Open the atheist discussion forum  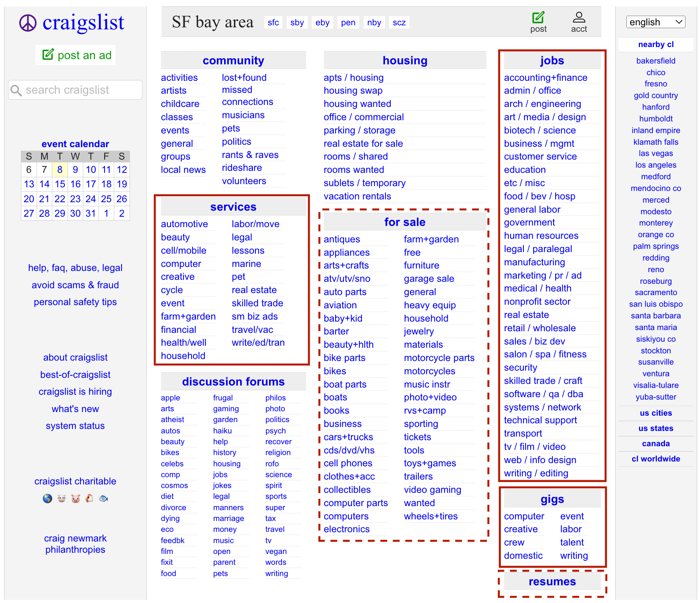(x=173, y=420)
